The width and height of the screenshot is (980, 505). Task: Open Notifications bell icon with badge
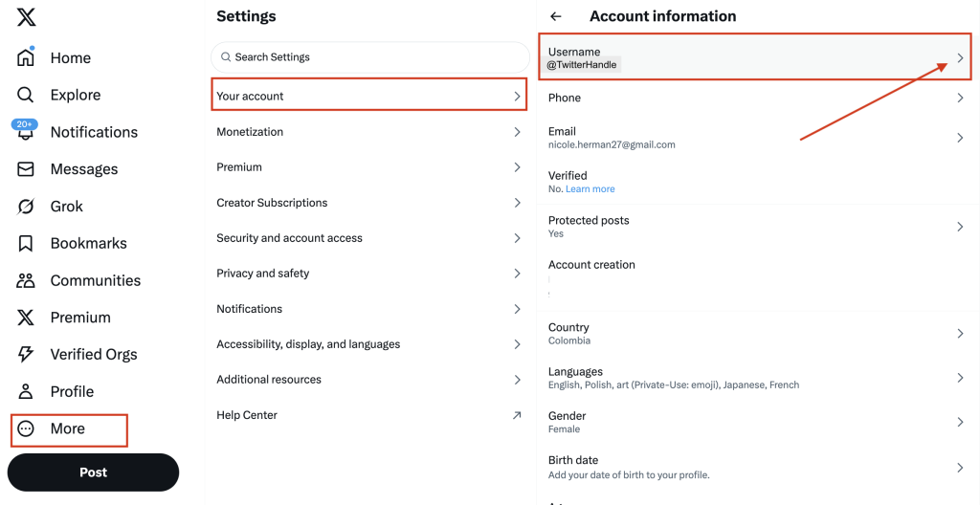tap(26, 132)
